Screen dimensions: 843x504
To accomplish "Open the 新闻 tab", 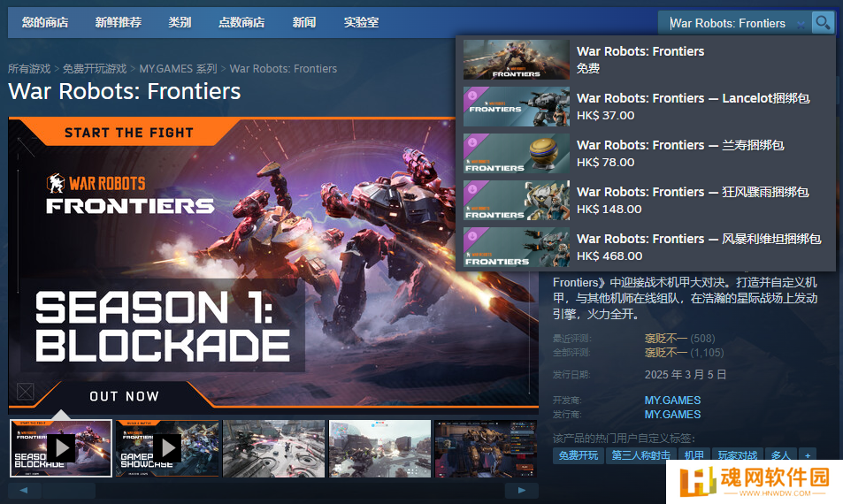I will [x=303, y=23].
